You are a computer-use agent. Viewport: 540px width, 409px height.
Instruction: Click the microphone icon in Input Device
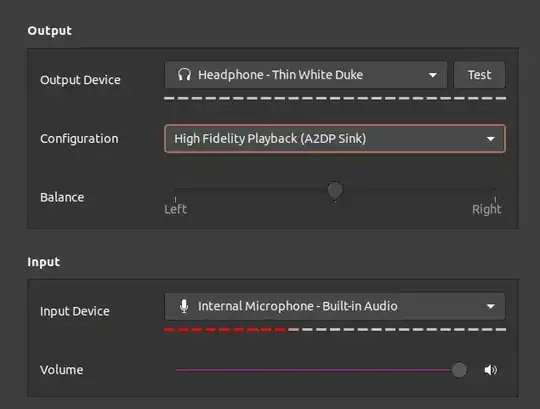(x=184, y=306)
